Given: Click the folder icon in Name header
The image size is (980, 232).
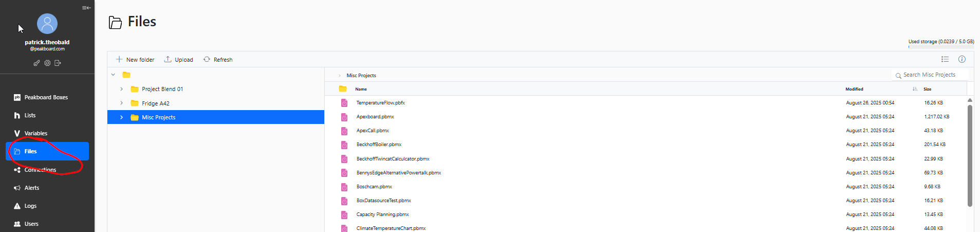Looking at the screenshot, I should tap(343, 88).
